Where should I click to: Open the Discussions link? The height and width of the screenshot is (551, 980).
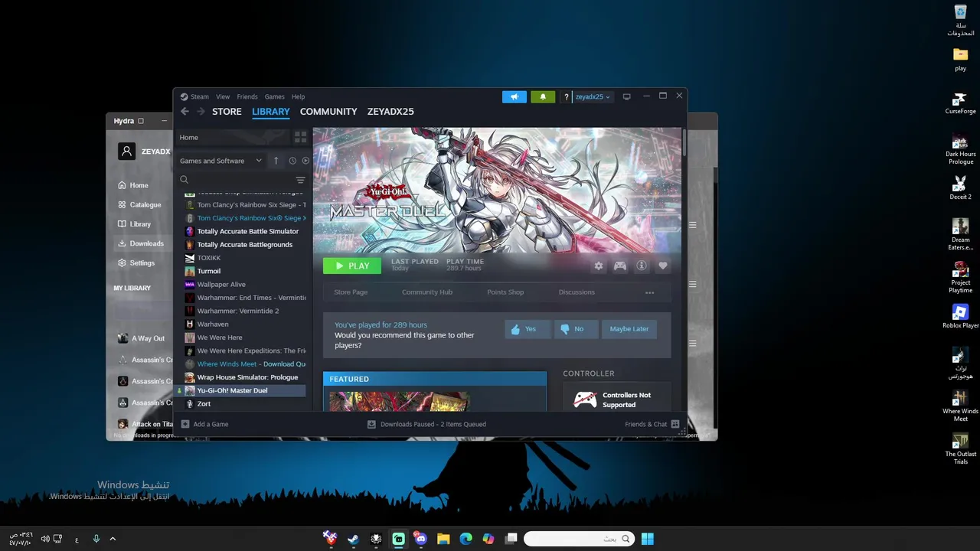[x=577, y=292]
